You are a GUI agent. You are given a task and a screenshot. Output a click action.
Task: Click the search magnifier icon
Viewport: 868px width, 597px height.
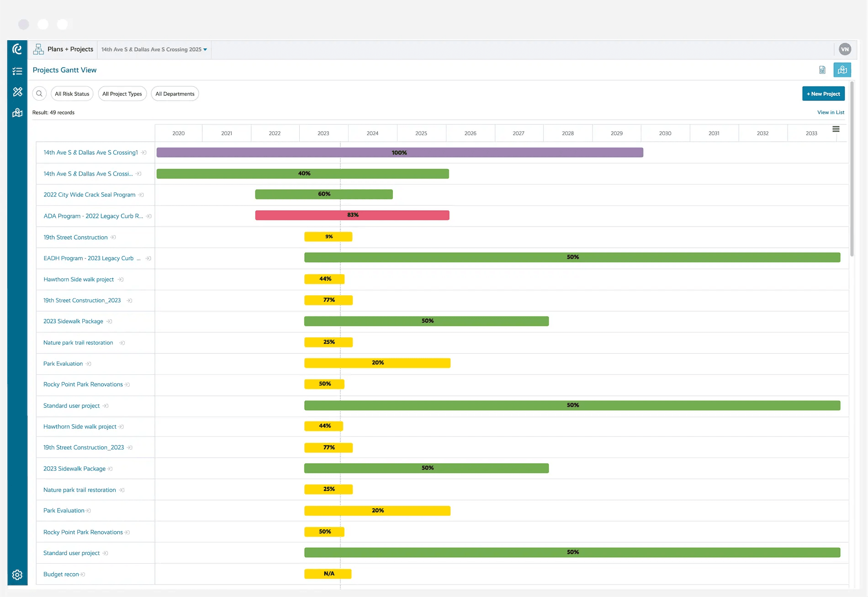coord(39,94)
